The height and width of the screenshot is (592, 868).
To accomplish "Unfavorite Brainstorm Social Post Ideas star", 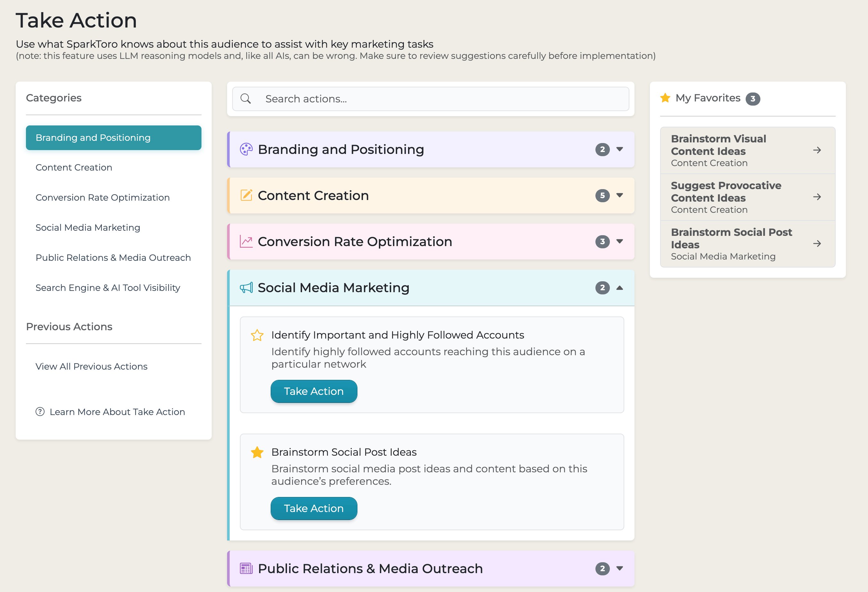I will coord(257,452).
